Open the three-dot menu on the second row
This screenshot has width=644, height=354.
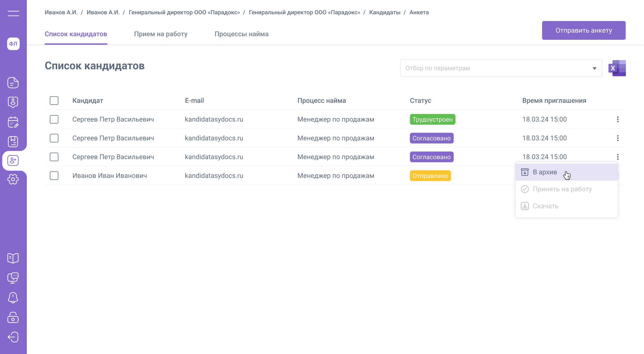point(617,138)
